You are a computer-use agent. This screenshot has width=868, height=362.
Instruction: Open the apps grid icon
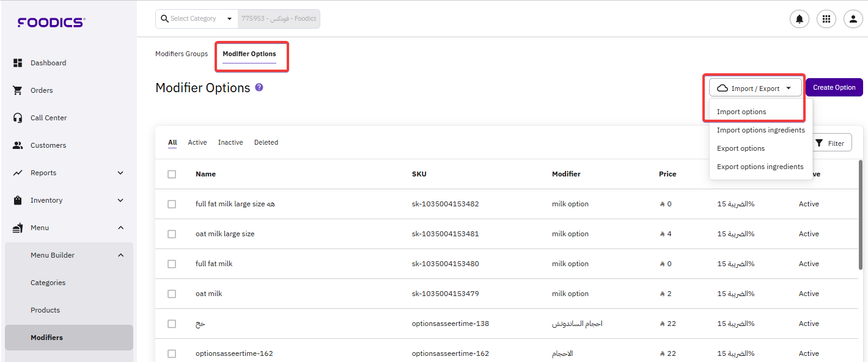pyautogui.click(x=826, y=19)
